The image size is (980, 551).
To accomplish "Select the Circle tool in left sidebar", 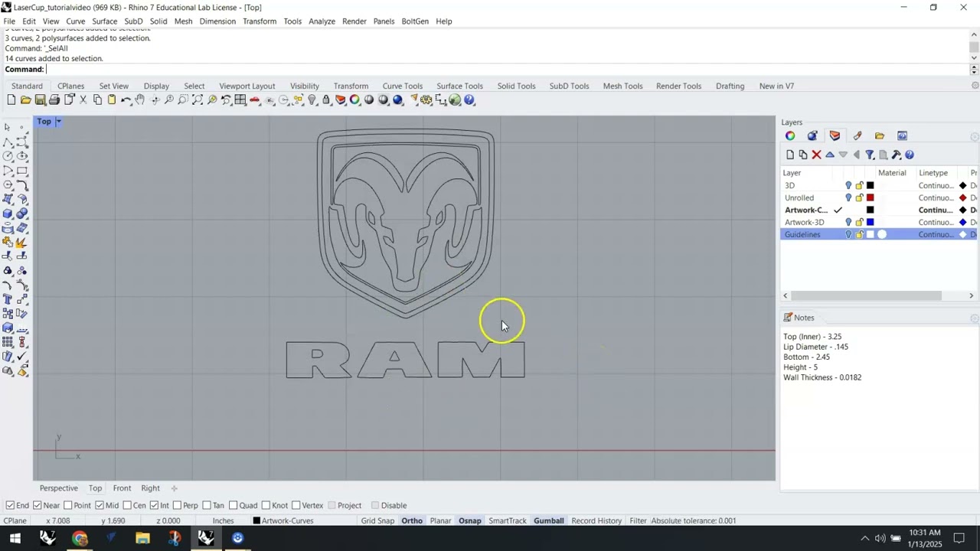I will [8, 155].
